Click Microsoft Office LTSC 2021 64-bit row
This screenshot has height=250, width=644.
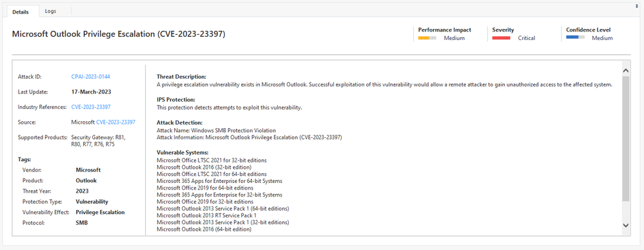pyautogui.click(x=212, y=175)
